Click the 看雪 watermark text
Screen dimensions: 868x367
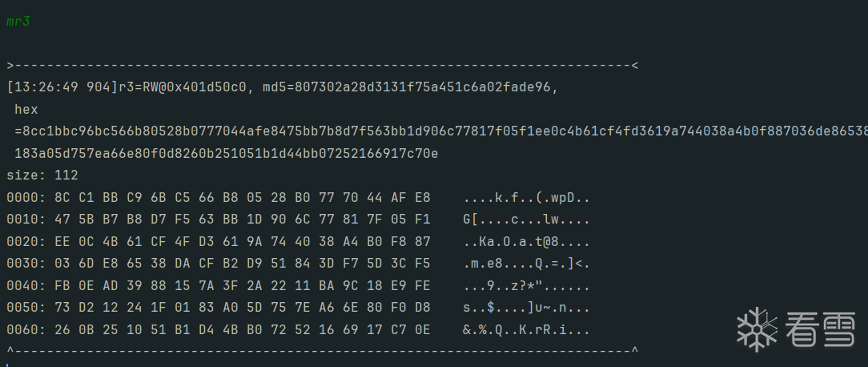point(820,329)
